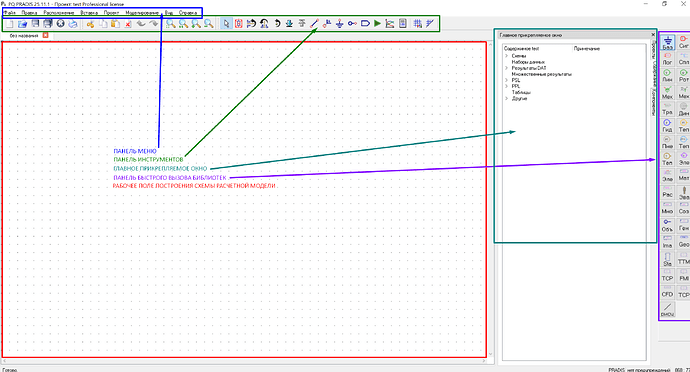Click the red X delete icon in toolbar
The height and width of the screenshot is (372, 690).
(x=128, y=24)
